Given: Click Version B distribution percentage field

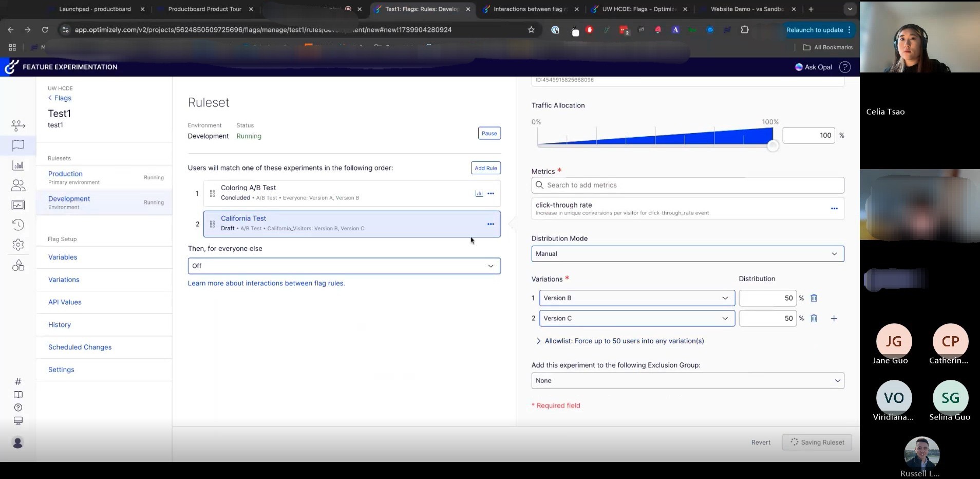Looking at the screenshot, I should pos(767,298).
